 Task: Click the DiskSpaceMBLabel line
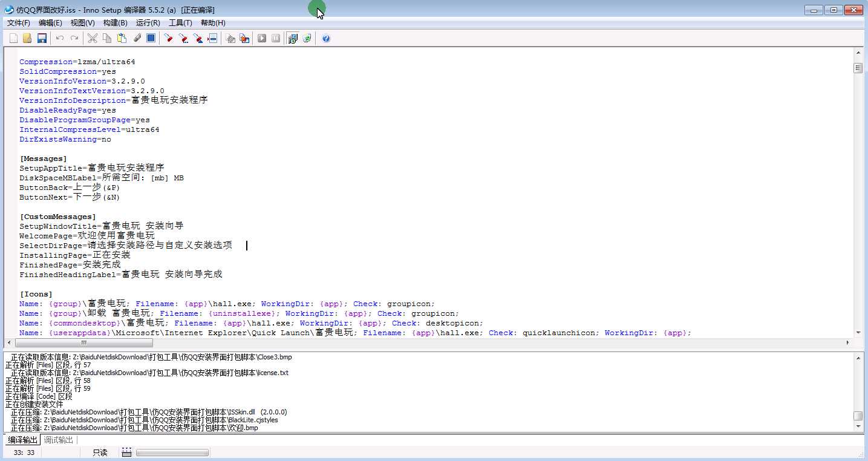pyautogui.click(x=102, y=178)
